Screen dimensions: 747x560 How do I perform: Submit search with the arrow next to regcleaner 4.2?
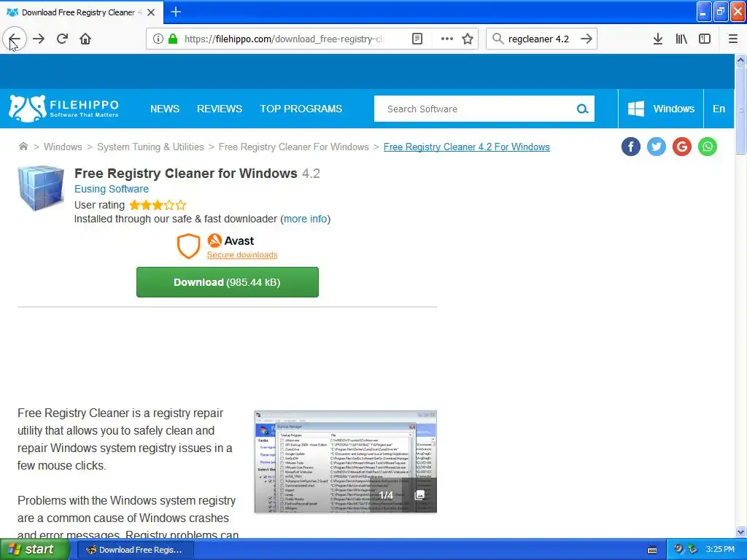(x=587, y=39)
